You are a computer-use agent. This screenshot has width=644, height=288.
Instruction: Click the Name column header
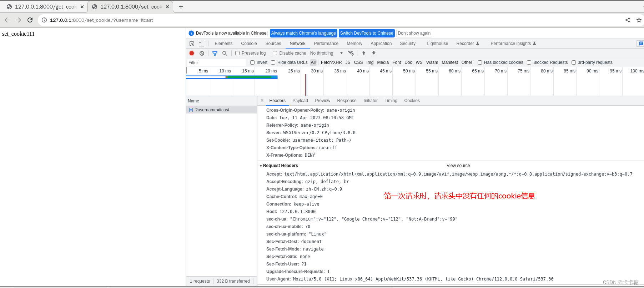[221, 101]
